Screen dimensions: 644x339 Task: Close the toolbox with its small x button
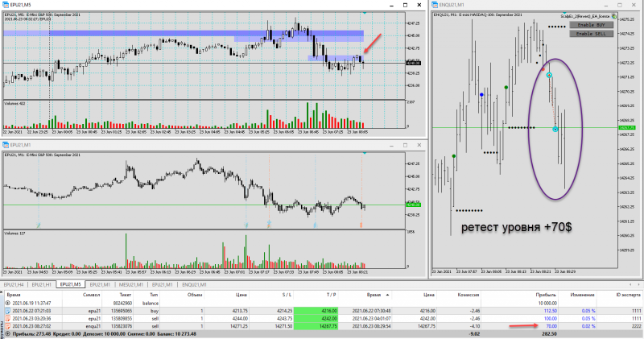[x=2, y=291]
